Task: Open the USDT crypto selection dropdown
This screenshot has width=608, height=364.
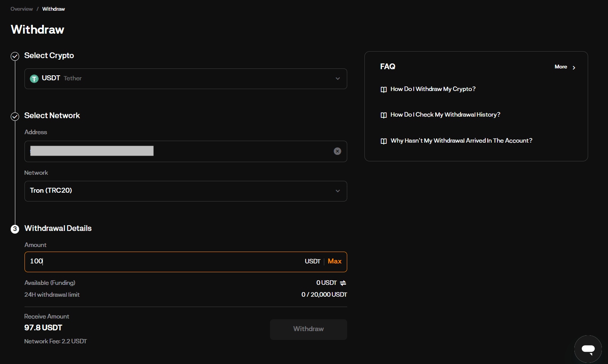Action: (186, 79)
